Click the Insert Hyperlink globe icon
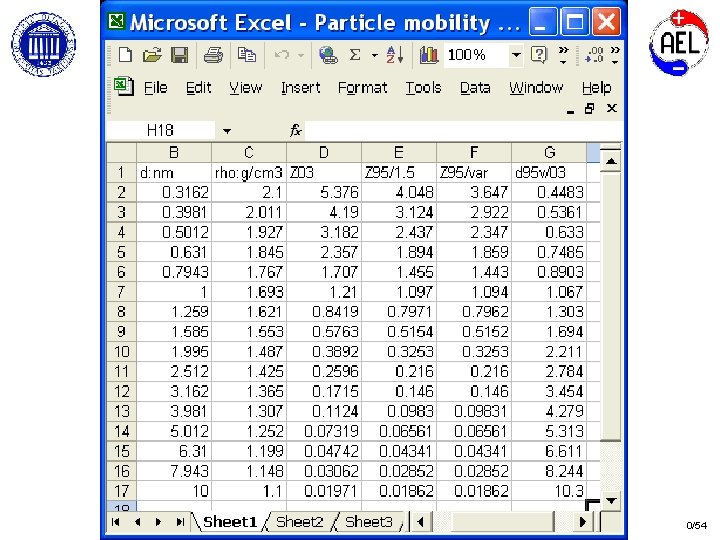The image size is (720, 540). tap(328, 55)
